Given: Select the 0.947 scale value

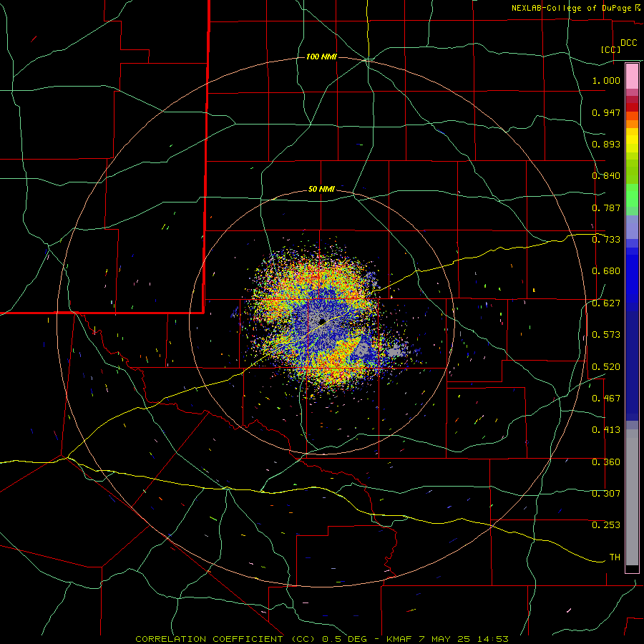Looking at the screenshot, I should click(606, 112).
